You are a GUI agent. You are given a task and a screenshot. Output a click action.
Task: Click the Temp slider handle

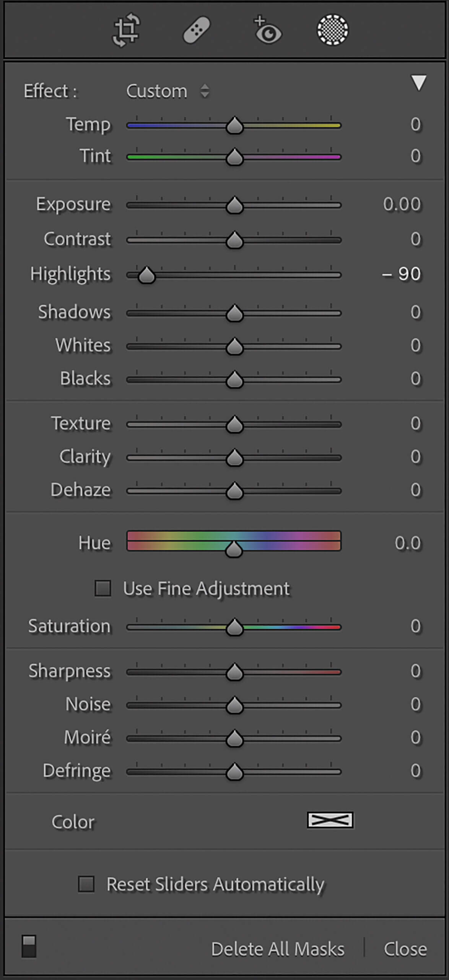pyautogui.click(x=234, y=126)
